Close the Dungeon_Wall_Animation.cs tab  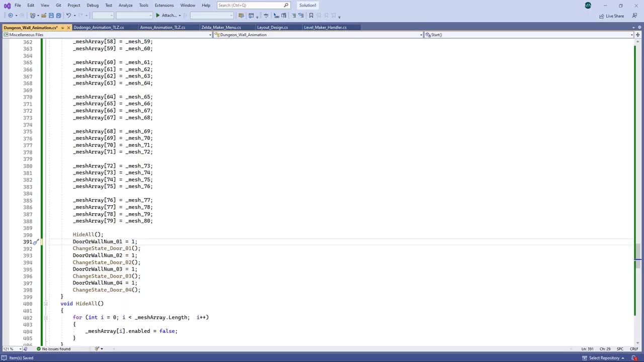point(68,28)
